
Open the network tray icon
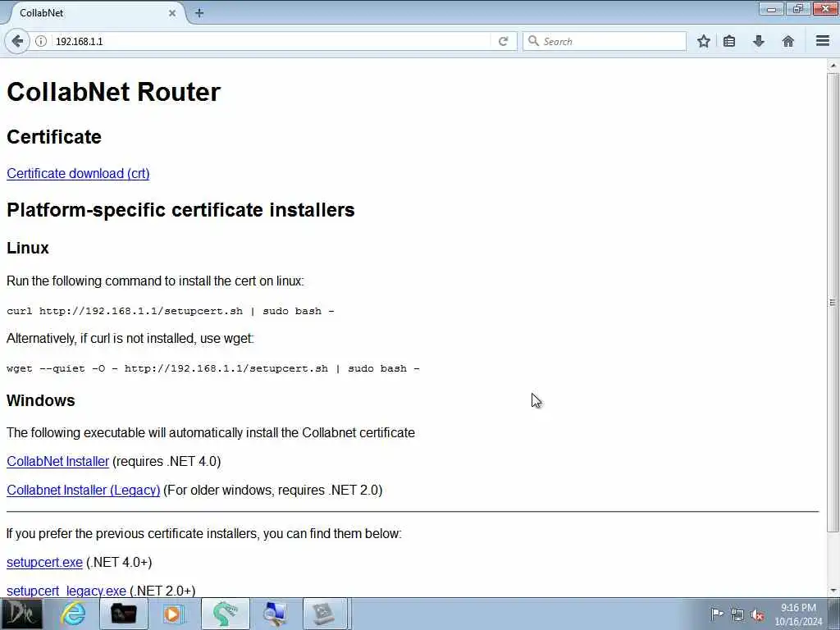point(737,614)
